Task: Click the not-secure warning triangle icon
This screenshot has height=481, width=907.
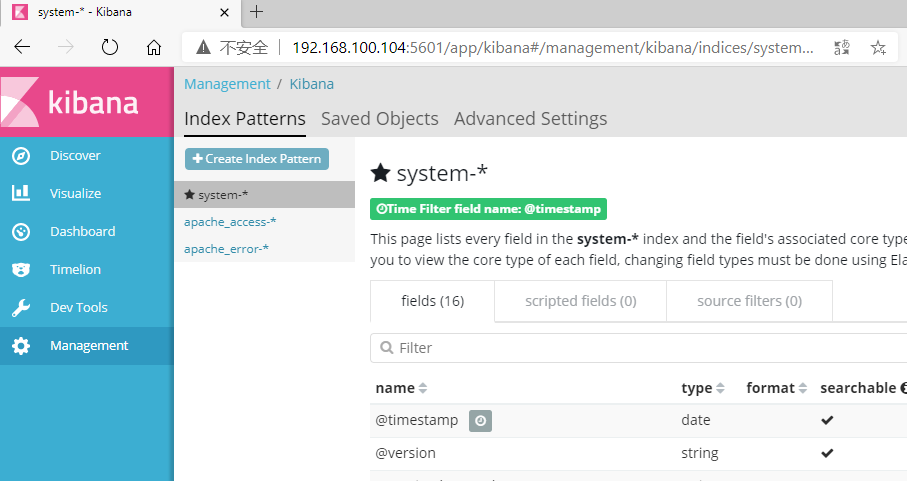Action: coord(203,47)
